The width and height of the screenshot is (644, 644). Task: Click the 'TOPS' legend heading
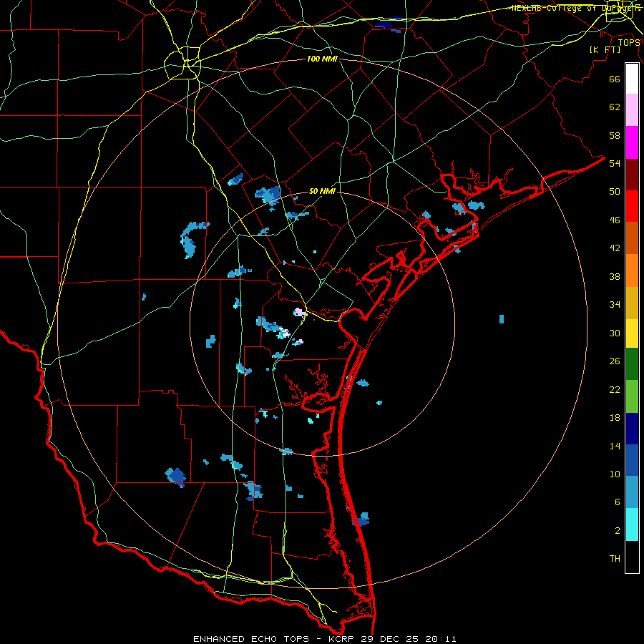[x=629, y=43]
